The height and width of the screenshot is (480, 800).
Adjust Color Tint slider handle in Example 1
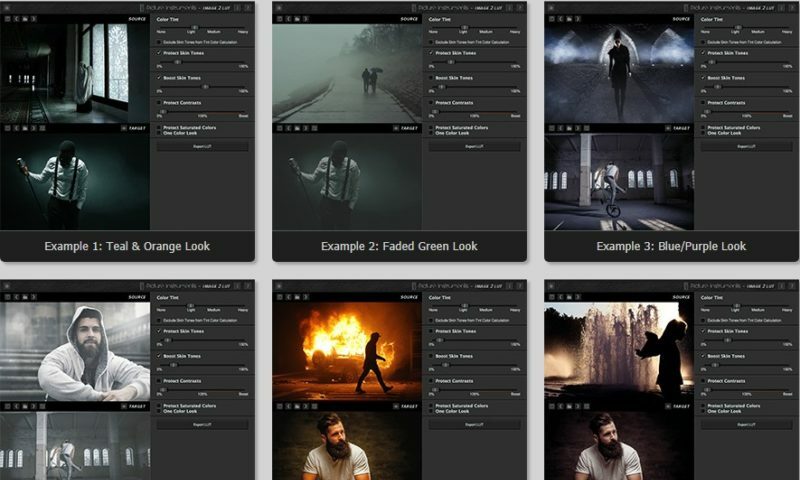[194, 27]
